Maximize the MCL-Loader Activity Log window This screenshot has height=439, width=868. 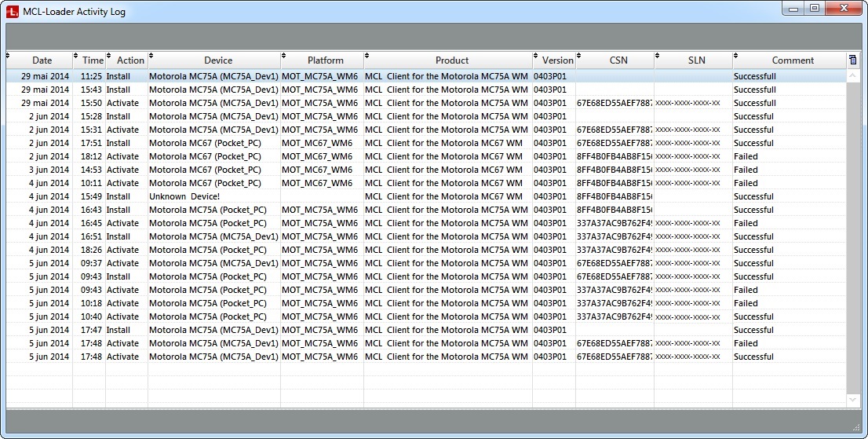[814, 9]
